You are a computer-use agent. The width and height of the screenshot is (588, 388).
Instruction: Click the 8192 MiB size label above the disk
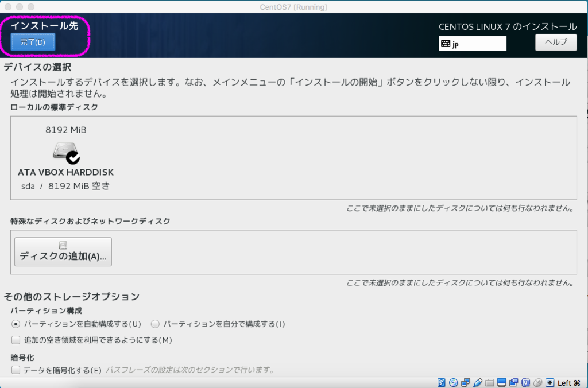tap(66, 130)
